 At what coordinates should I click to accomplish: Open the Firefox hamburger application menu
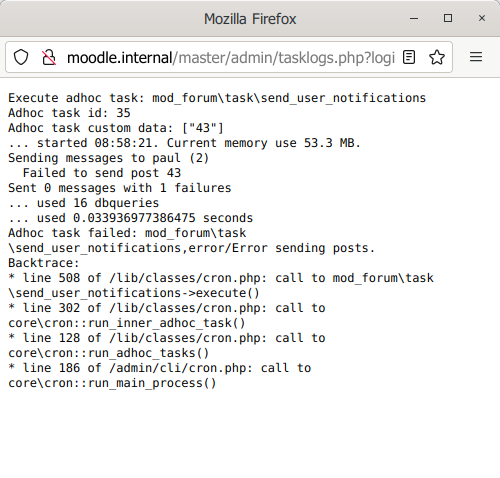pyautogui.click(x=476, y=57)
